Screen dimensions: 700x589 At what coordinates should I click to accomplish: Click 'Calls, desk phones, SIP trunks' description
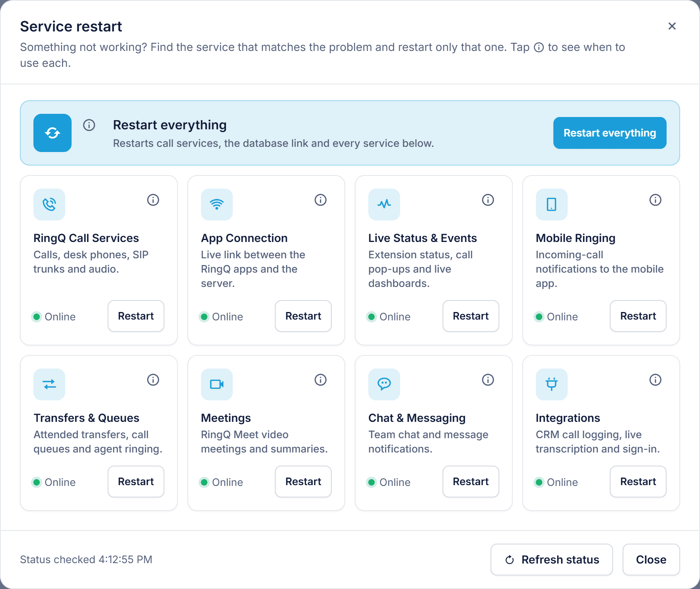coord(91,262)
